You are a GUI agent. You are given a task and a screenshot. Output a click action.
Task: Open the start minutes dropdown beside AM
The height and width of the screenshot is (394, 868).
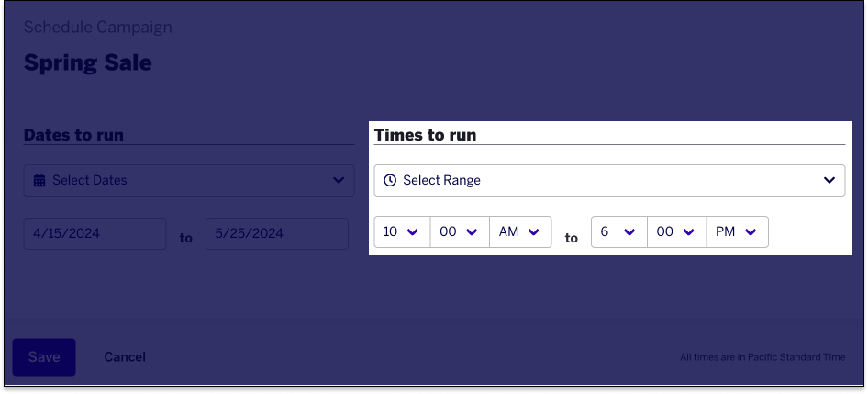coord(460,231)
